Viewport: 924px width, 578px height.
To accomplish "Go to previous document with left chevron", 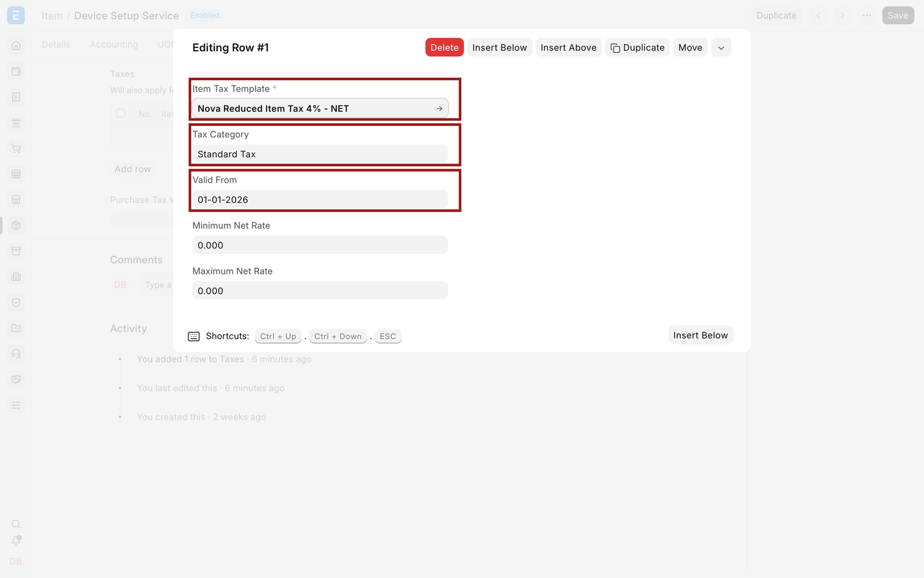I will tap(818, 16).
